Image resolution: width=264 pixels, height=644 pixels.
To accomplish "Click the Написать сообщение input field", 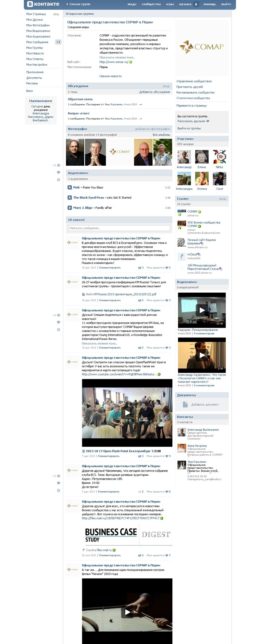I will (x=119, y=228).
